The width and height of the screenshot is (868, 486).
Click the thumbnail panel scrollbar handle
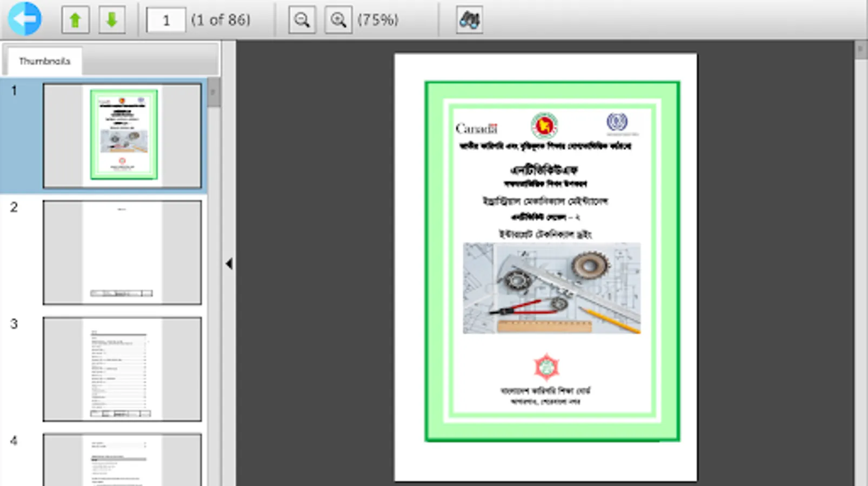[x=213, y=92]
